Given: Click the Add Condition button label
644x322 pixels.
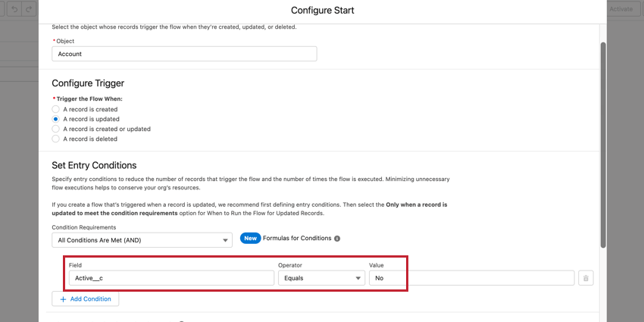Looking at the screenshot, I should 90,299.
